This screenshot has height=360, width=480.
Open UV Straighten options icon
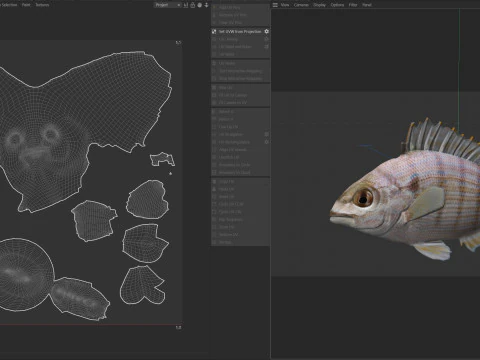(x=266, y=134)
